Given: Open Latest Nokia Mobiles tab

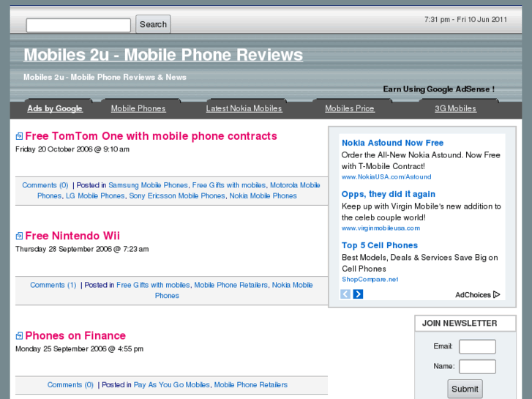Looking at the screenshot, I should coord(244,108).
